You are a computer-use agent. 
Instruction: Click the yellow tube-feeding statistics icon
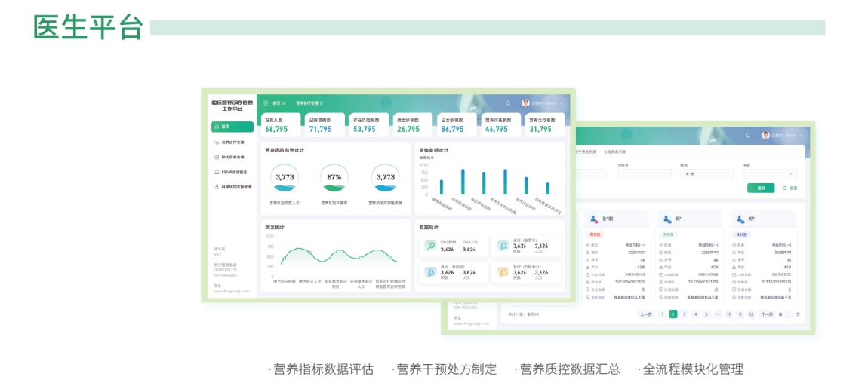(503, 272)
